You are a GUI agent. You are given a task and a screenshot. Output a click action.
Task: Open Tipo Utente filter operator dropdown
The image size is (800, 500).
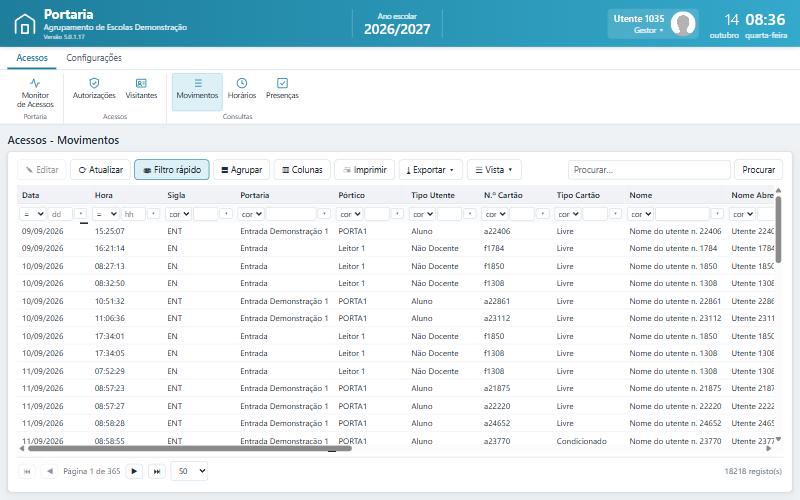(x=422, y=214)
